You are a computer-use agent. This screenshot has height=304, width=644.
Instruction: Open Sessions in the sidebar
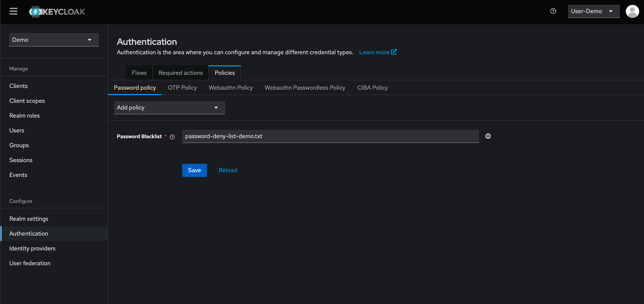coord(54,160)
